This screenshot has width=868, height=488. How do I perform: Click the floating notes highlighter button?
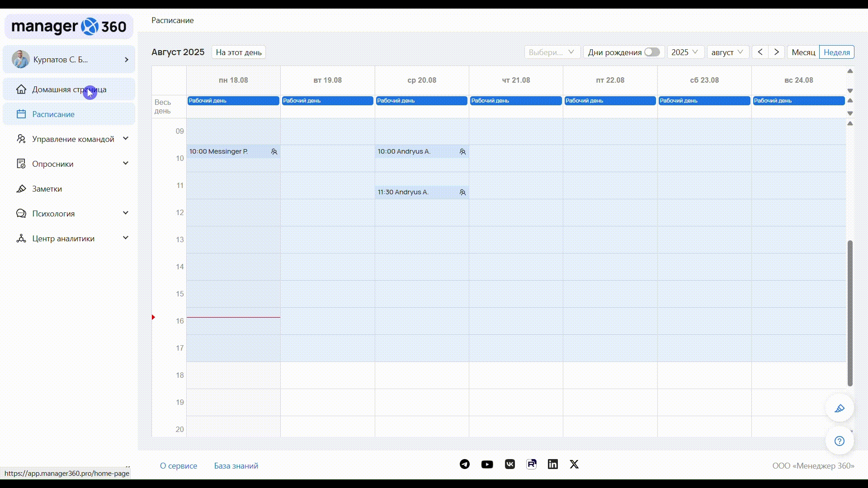pyautogui.click(x=840, y=408)
